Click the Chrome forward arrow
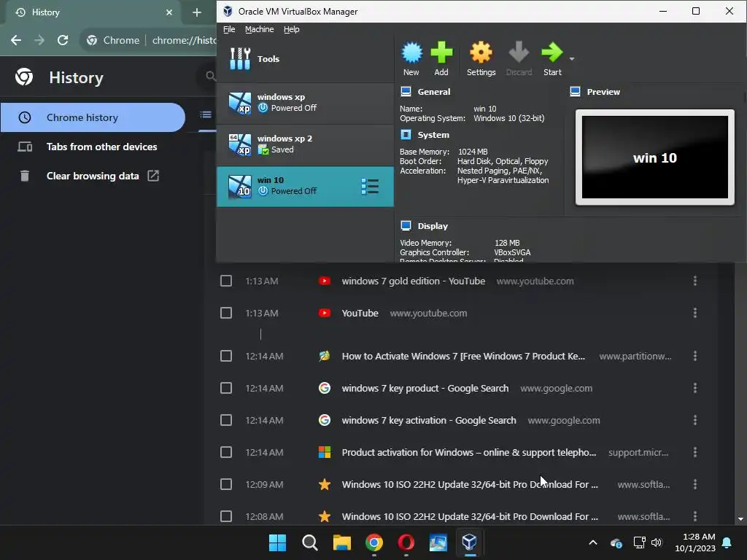 pyautogui.click(x=39, y=41)
